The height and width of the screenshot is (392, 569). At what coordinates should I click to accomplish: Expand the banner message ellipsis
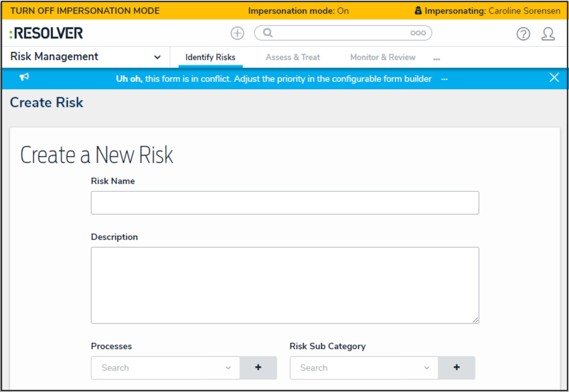coord(444,79)
